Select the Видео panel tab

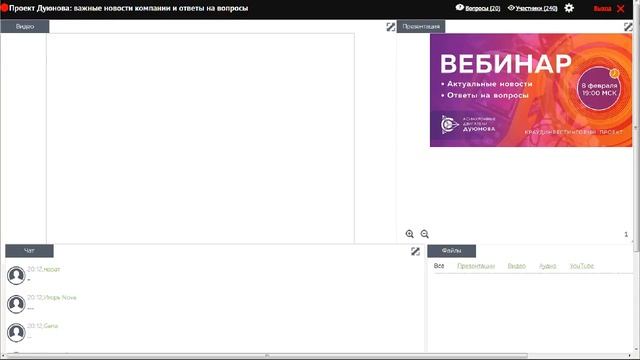25,27
